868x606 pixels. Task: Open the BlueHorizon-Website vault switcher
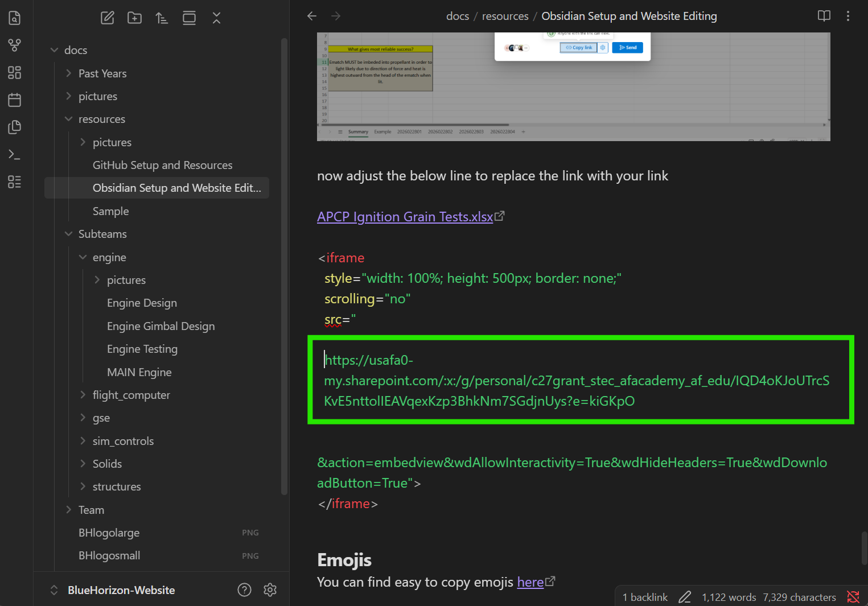(x=121, y=590)
